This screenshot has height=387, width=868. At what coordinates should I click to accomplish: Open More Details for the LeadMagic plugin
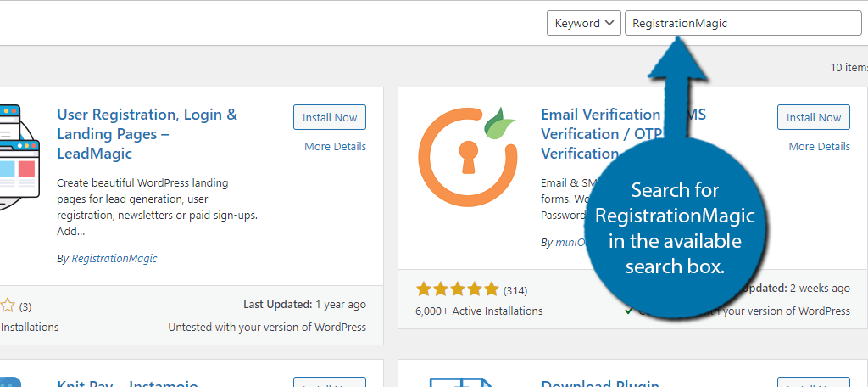335,146
